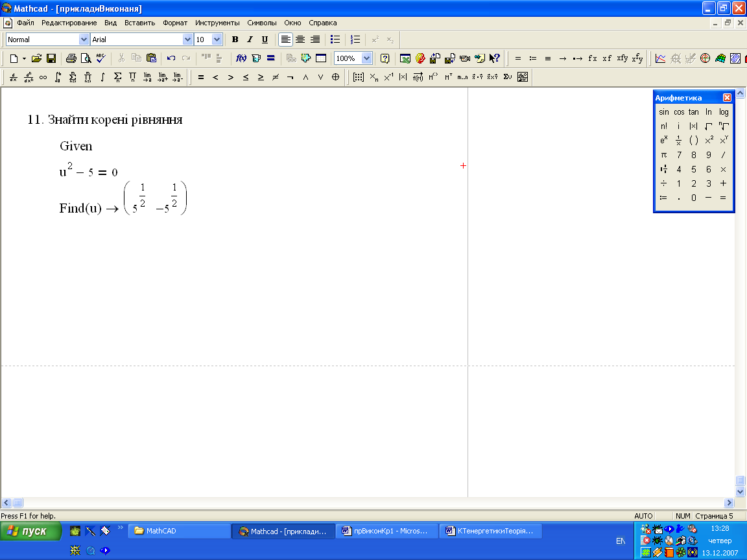Insert the definition := operator from palette
Screen dimensions: 747x560
click(663, 198)
